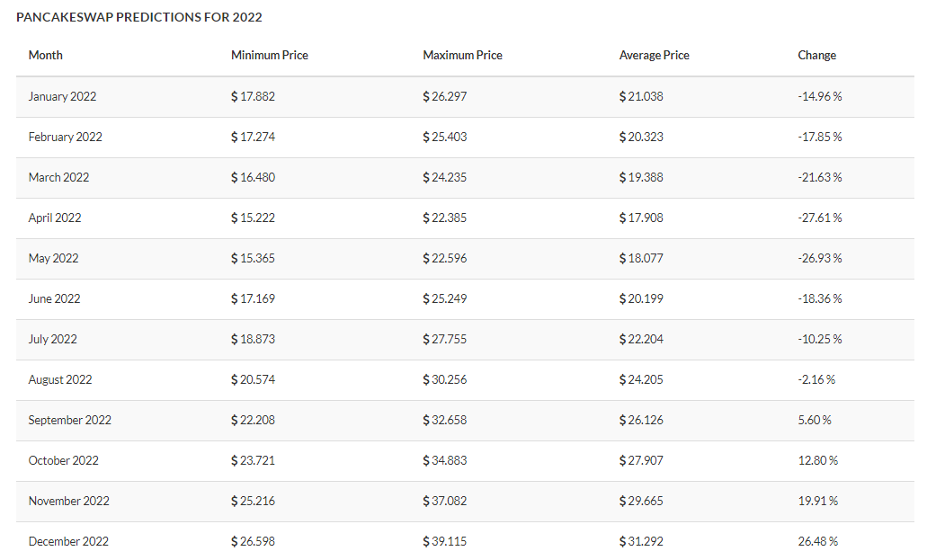Click the 26.48% change value for December
The width and height of the screenshot is (927, 560).
coord(817,541)
